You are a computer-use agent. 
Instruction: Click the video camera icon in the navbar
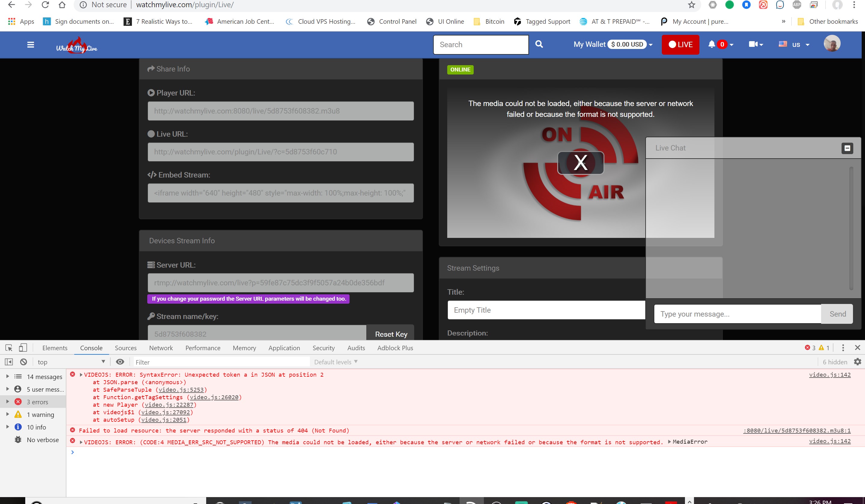point(753,44)
